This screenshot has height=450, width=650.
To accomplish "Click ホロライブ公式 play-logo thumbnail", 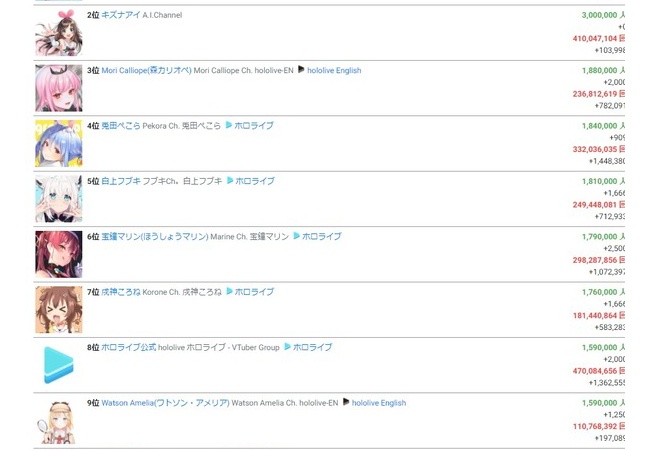I will click(59, 365).
